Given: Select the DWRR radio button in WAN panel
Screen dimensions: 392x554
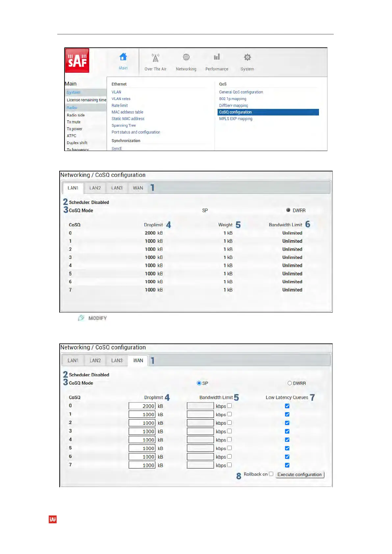Looking at the screenshot, I should click(x=290, y=383).
